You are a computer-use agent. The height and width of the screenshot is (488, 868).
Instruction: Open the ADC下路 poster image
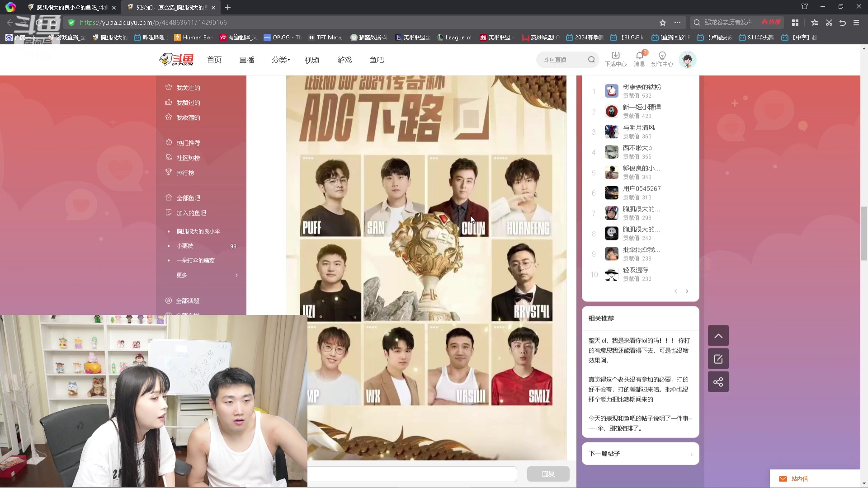426,267
